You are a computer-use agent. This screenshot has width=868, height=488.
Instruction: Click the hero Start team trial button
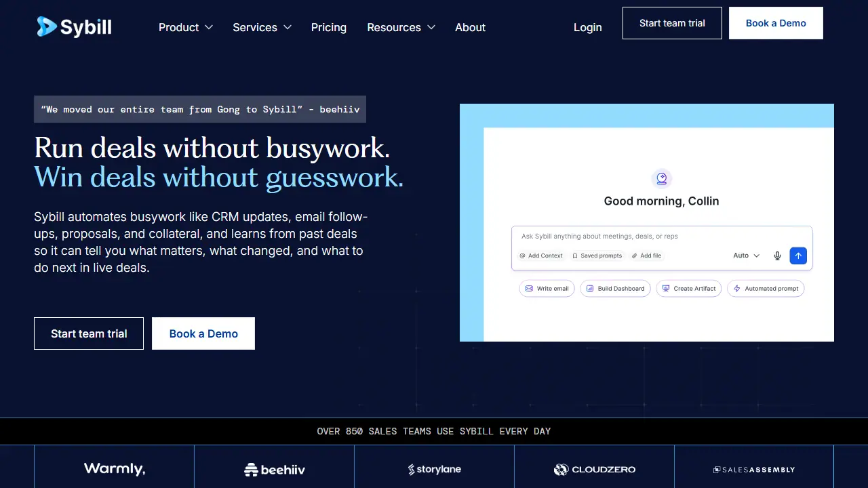point(89,333)
